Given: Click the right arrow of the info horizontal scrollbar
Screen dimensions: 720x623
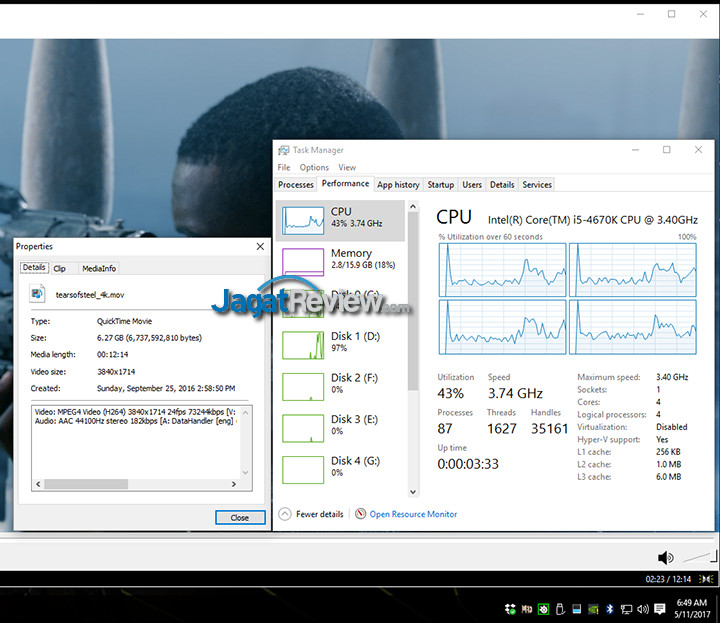Looking at the screenshot, I should coord(234,484).
